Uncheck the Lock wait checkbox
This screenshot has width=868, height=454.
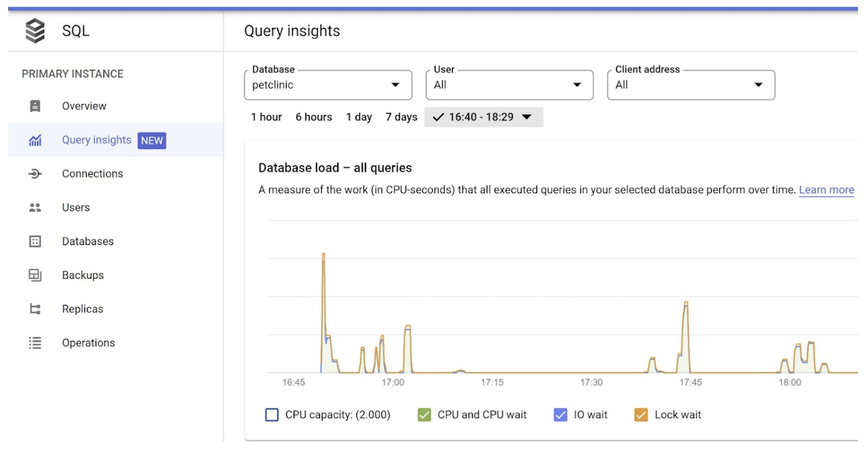pos(641,415)
